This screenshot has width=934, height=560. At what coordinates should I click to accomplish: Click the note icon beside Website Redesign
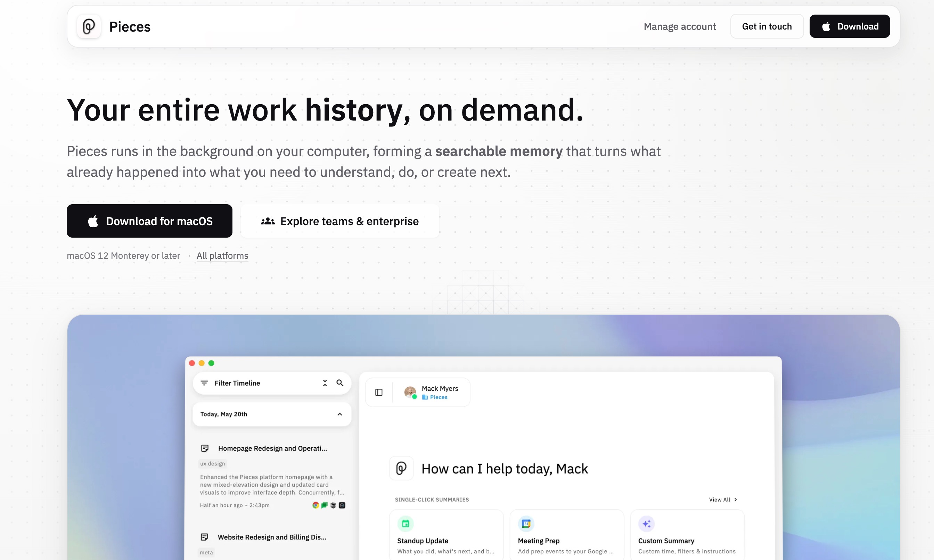coord(205,537)
